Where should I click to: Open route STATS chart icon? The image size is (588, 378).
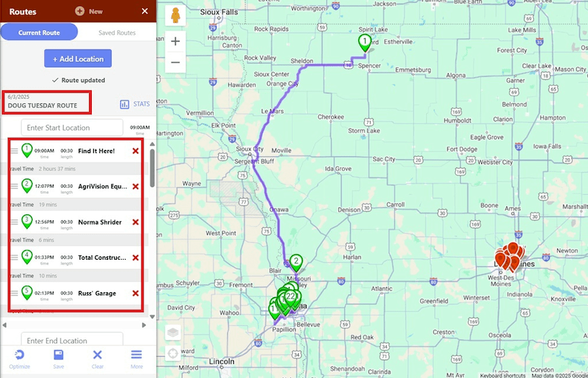click(x=124, y=104)
